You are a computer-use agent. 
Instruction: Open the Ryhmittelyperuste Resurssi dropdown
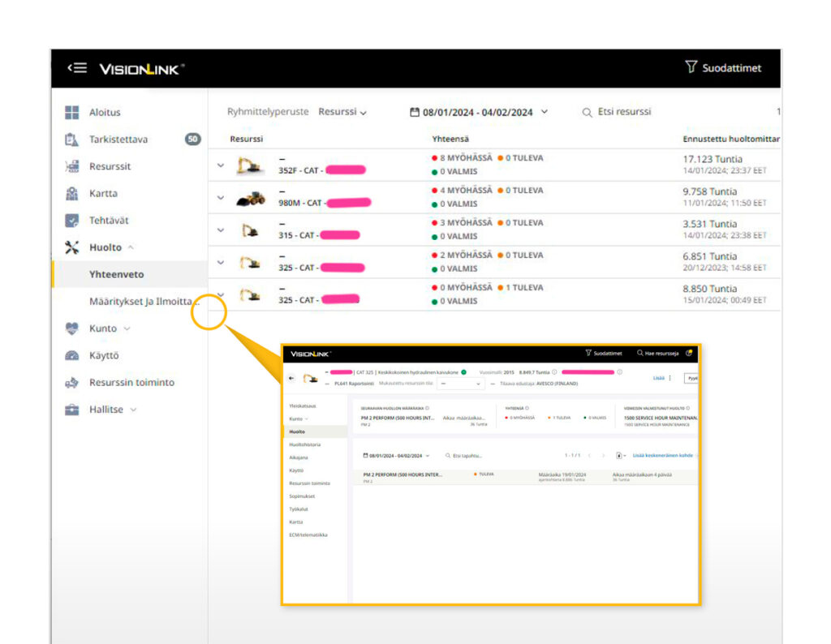click(x=342, y=112)
